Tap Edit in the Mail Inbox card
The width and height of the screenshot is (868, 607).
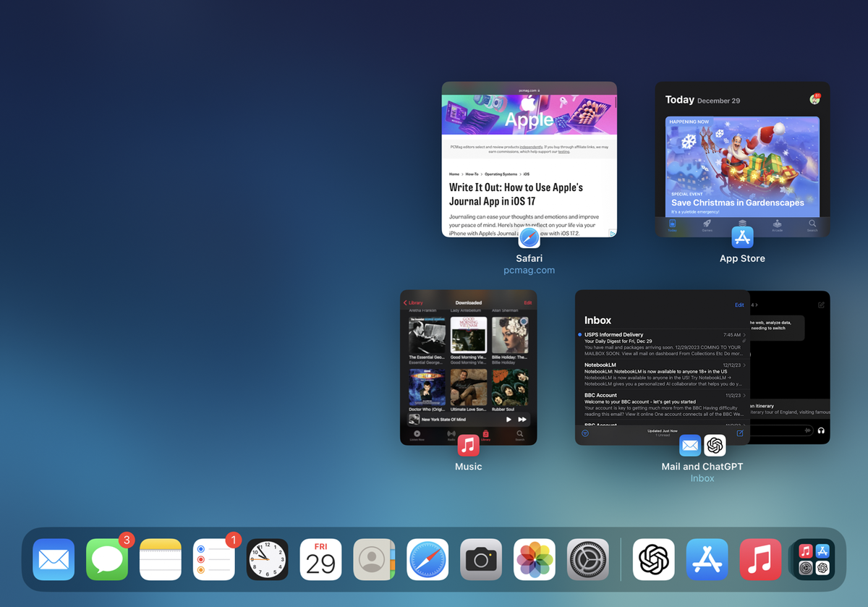(x=739, y=305)
